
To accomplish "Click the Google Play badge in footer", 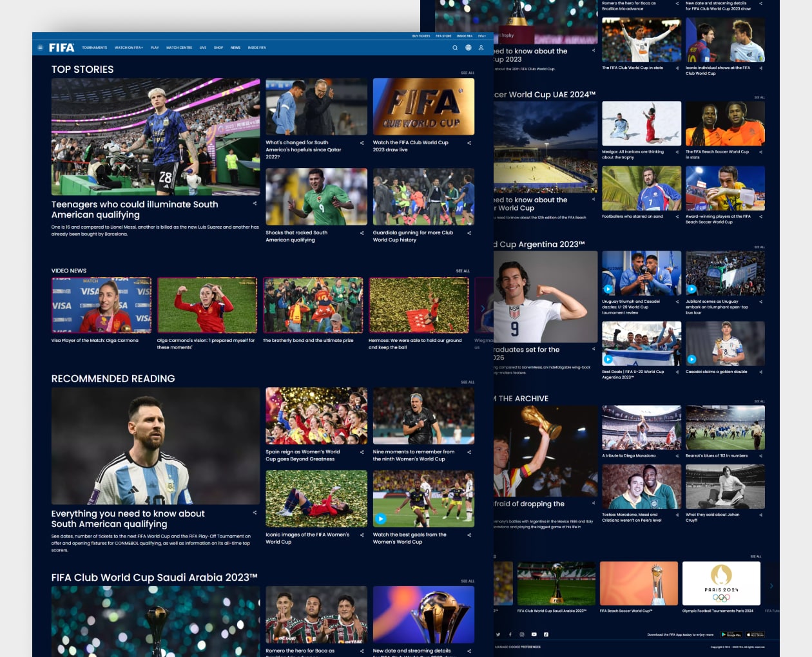I will pyautogui.click(x=731, y=634).
